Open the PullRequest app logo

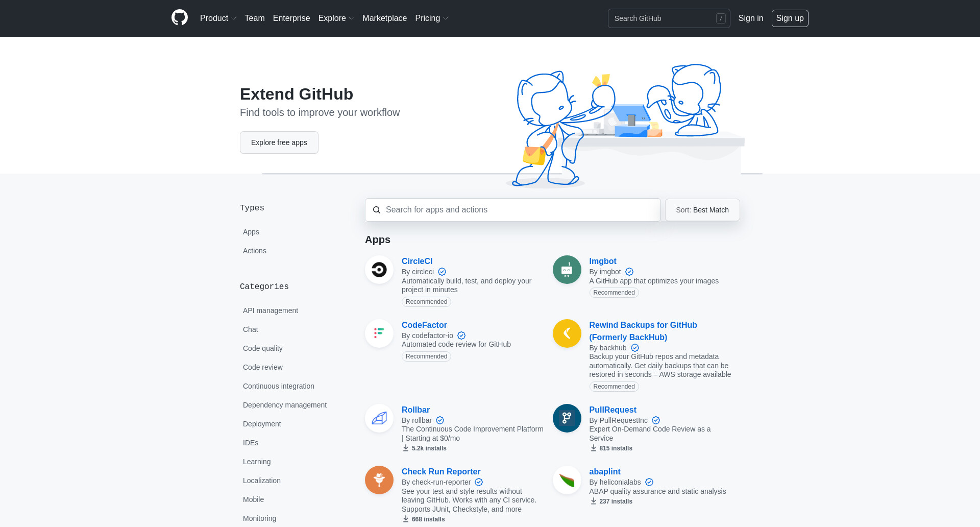click(567, 418)
